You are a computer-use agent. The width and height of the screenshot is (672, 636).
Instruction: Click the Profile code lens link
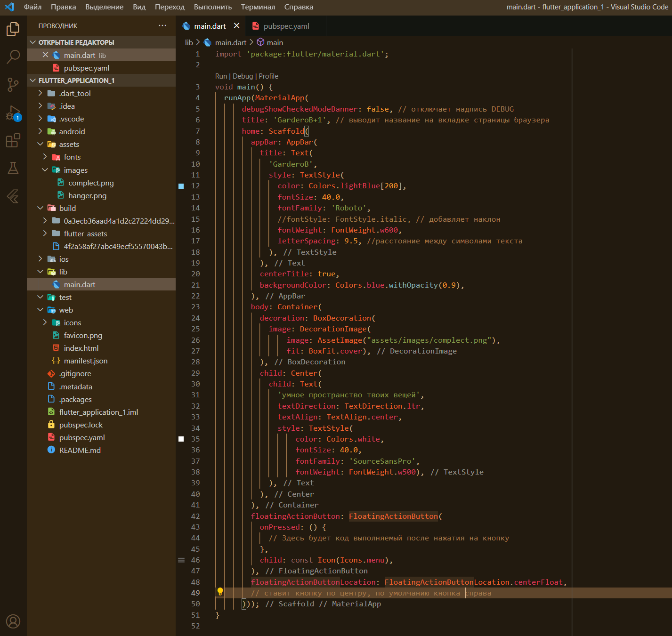268,76
